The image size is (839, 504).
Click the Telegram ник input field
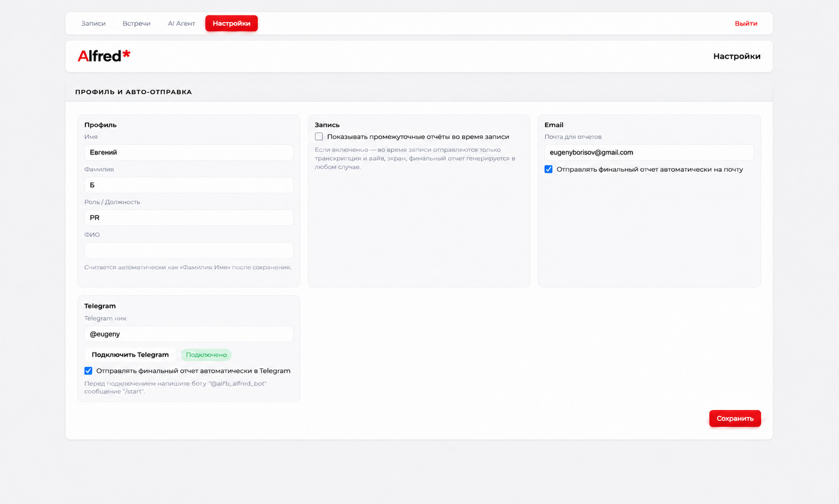(189, 334)
